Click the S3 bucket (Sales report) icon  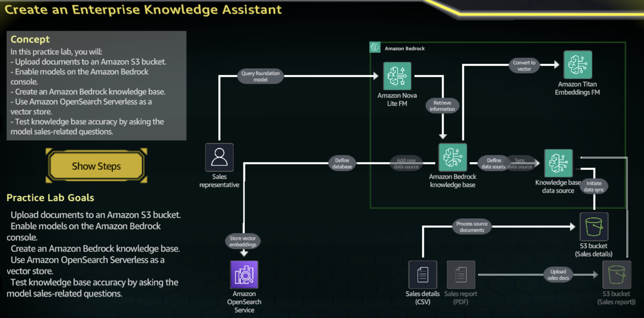[x=617, y=275]
